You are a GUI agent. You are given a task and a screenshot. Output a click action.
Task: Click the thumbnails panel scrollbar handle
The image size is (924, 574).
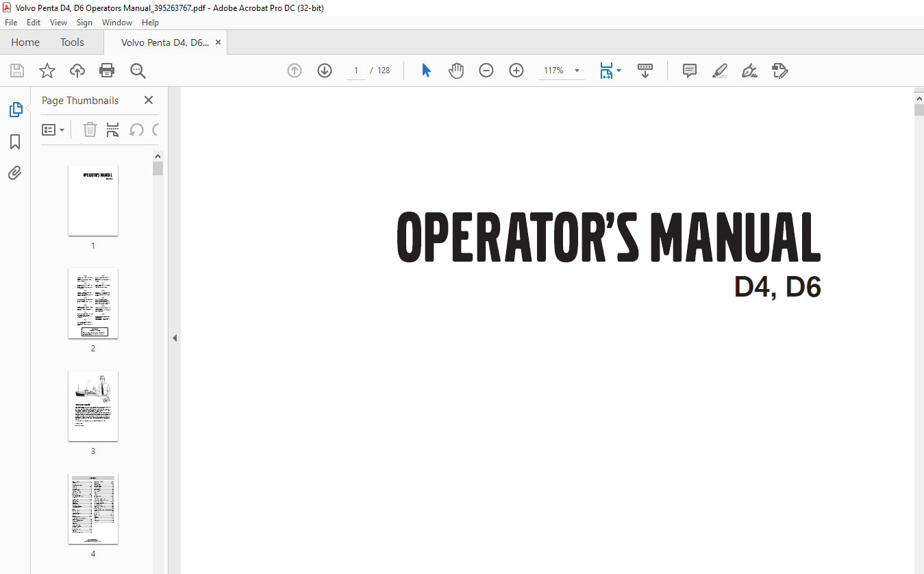(x=158, y=169)
